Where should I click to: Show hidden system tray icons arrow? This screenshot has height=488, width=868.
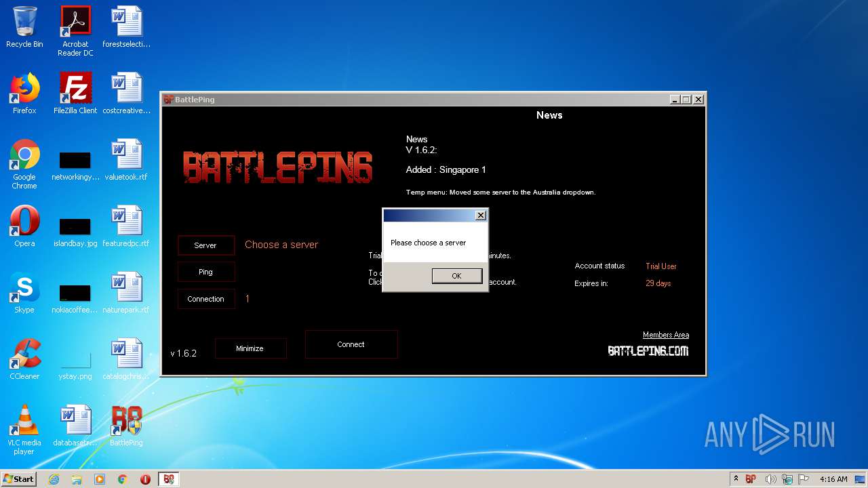click(736, 479)
